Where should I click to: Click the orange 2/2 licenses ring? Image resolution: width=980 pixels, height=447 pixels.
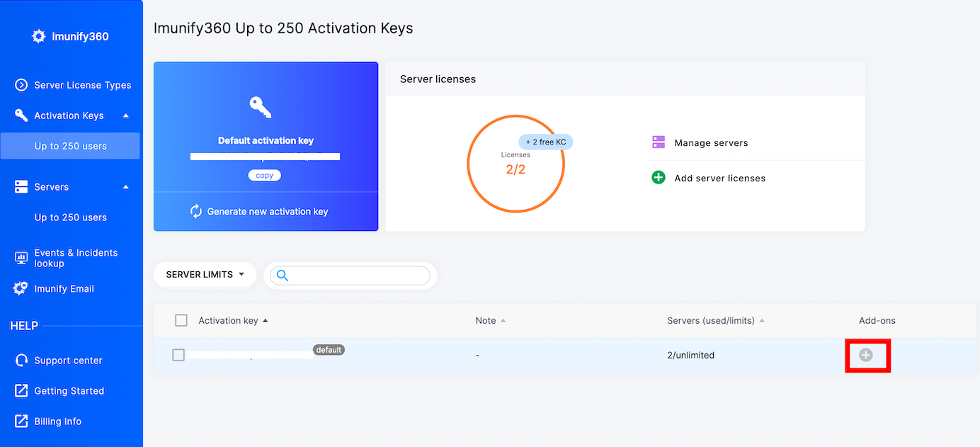[516, 163]
